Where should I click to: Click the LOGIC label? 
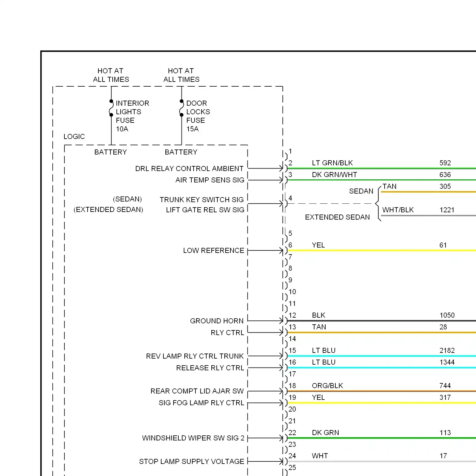pyautogui.click(x=74, y=136)
